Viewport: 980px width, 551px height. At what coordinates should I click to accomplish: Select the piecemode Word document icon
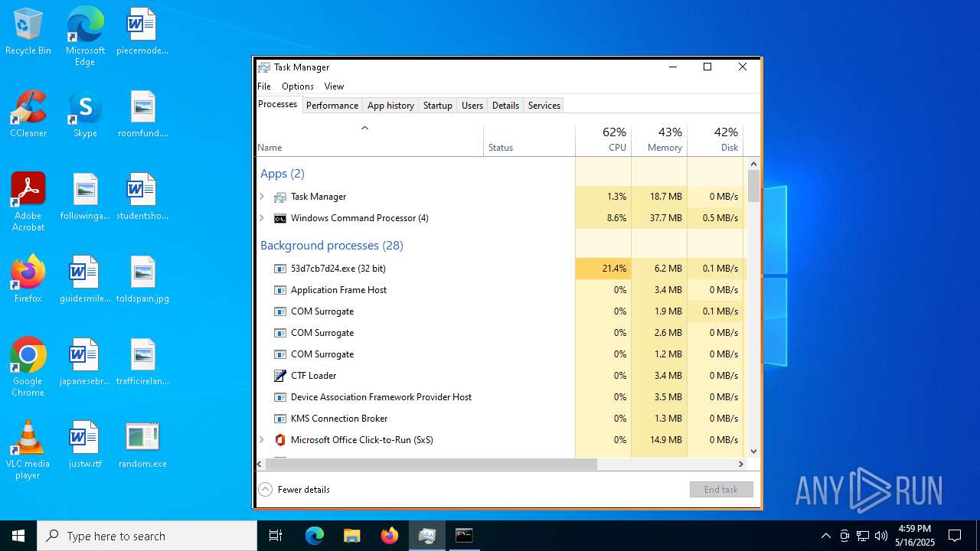click(x=142, y=32)
